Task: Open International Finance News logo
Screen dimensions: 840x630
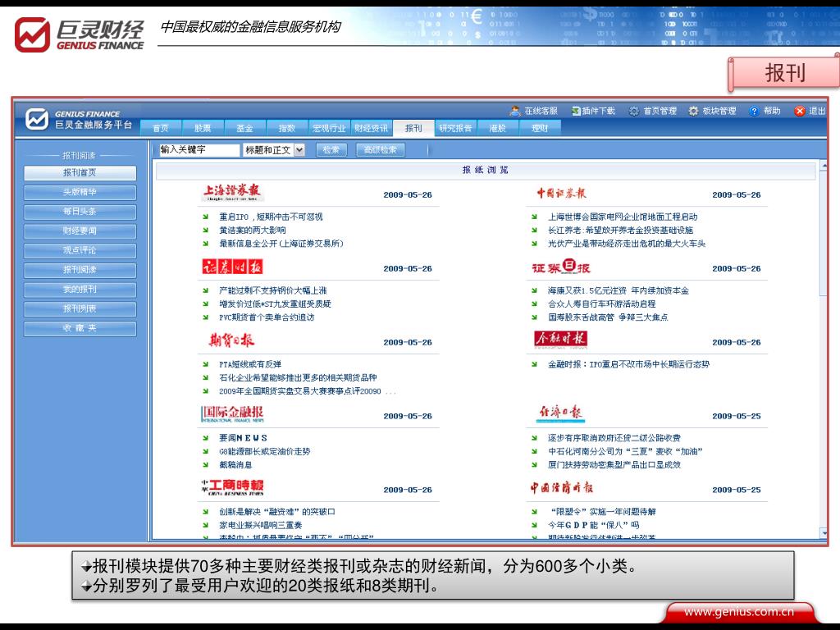Action: (x=232, y=413)
